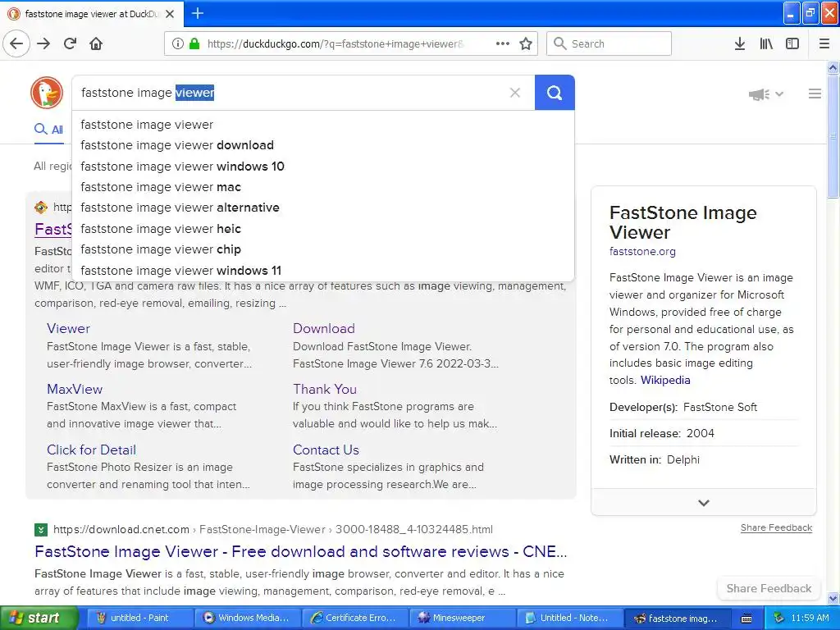Switch to Certificate Error window in taskbar
The width and height of the screenshot is (840, 630).
(354, 618)
